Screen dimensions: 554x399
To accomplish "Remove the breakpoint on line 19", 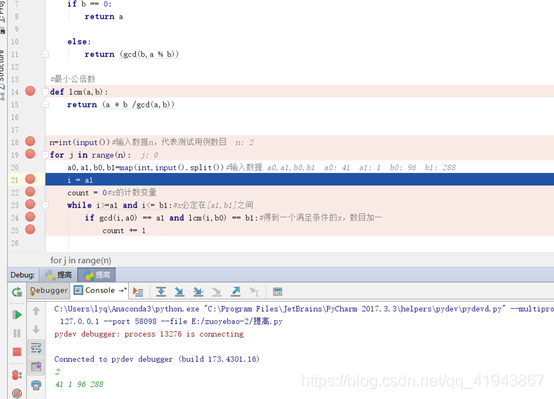I will pos(30,154).
